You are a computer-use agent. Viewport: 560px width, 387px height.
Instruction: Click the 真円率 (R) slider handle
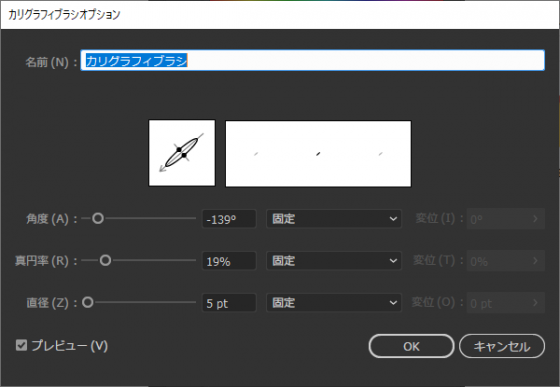[x=105, y=260]
